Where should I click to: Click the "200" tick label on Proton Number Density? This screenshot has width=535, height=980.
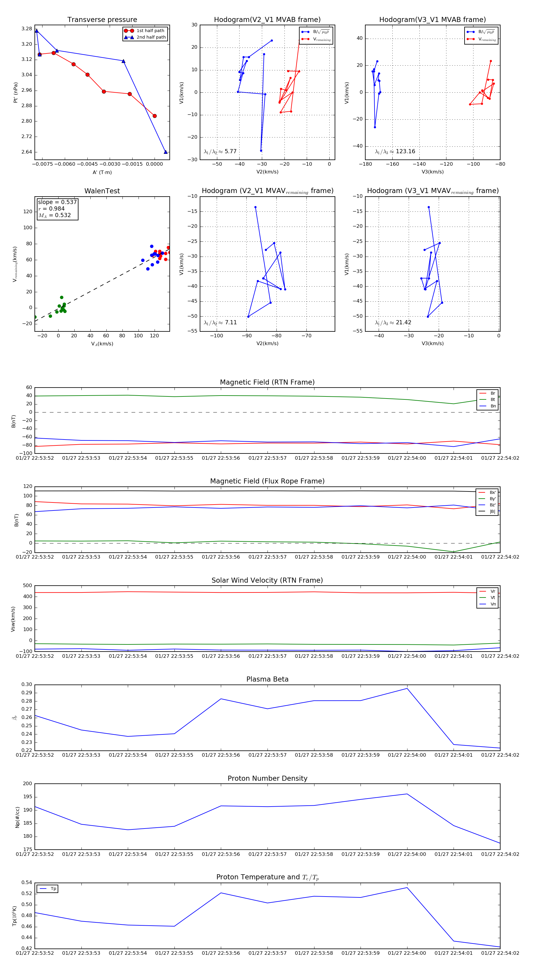(28, 783)
